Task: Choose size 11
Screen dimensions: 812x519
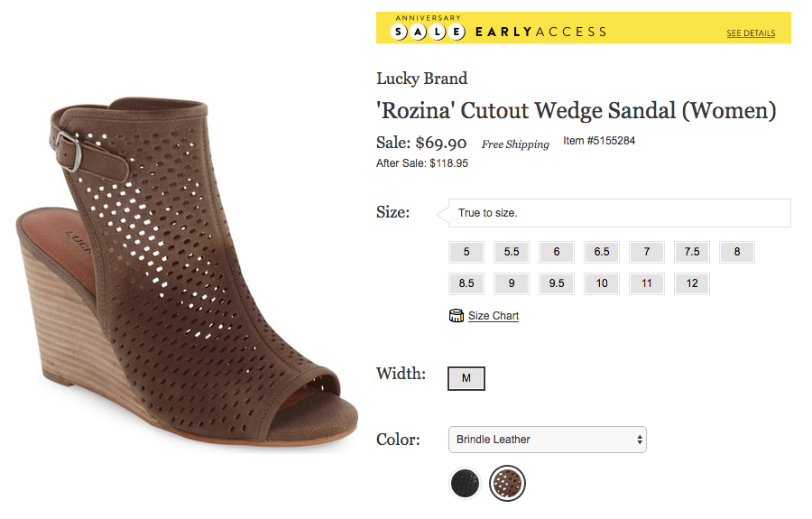Action: click(x=646, y=283)
